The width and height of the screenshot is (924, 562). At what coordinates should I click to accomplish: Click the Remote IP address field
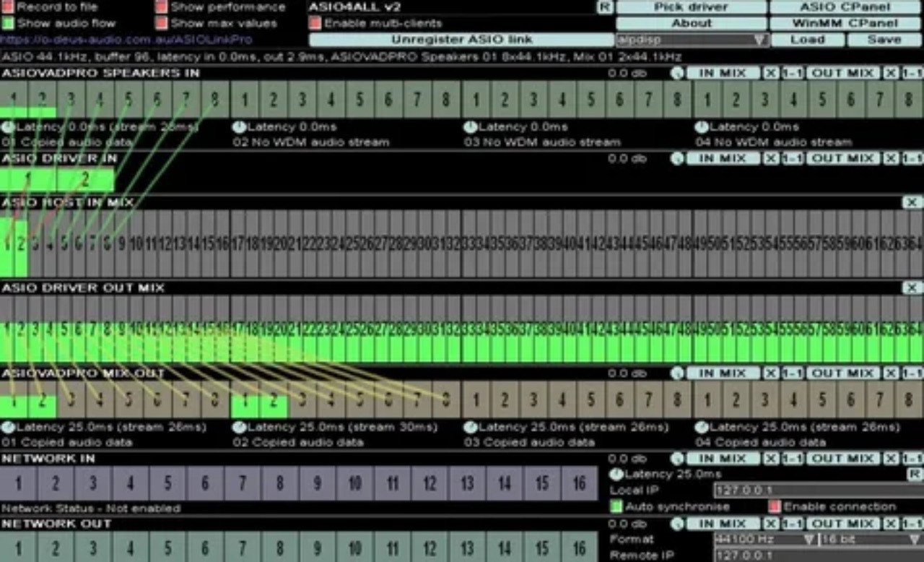(818, 555)
